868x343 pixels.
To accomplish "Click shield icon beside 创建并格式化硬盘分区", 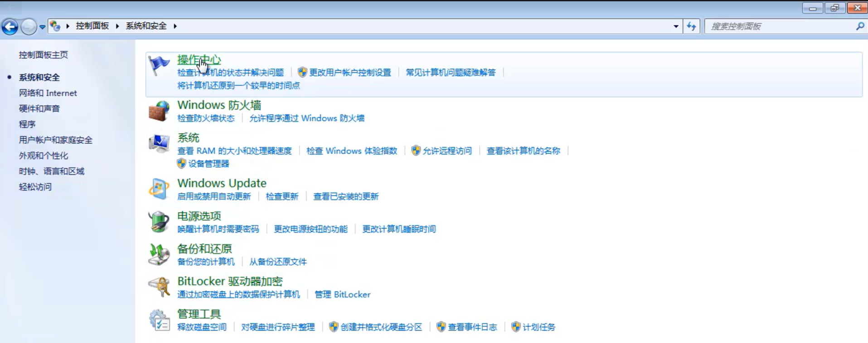I will [334, 327].
